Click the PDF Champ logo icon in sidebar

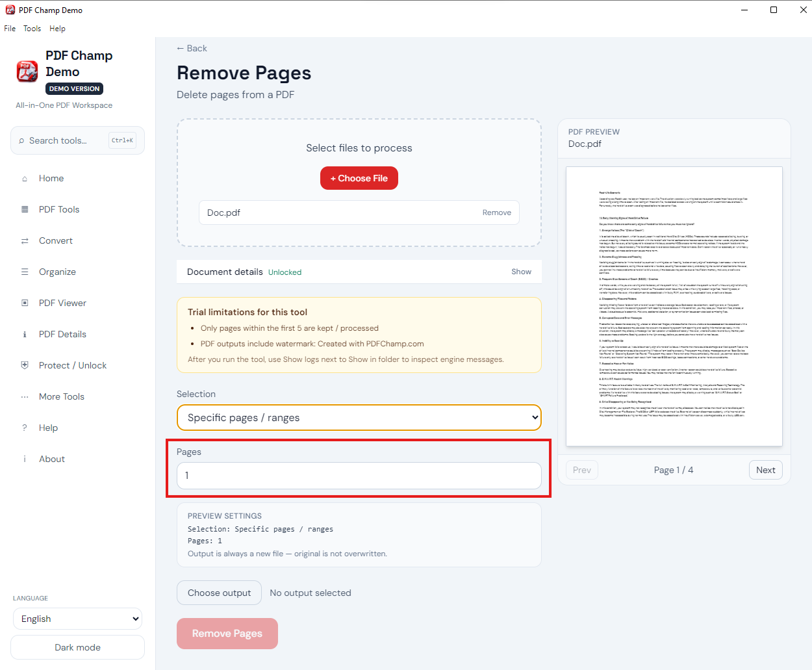tap(27, 71)
